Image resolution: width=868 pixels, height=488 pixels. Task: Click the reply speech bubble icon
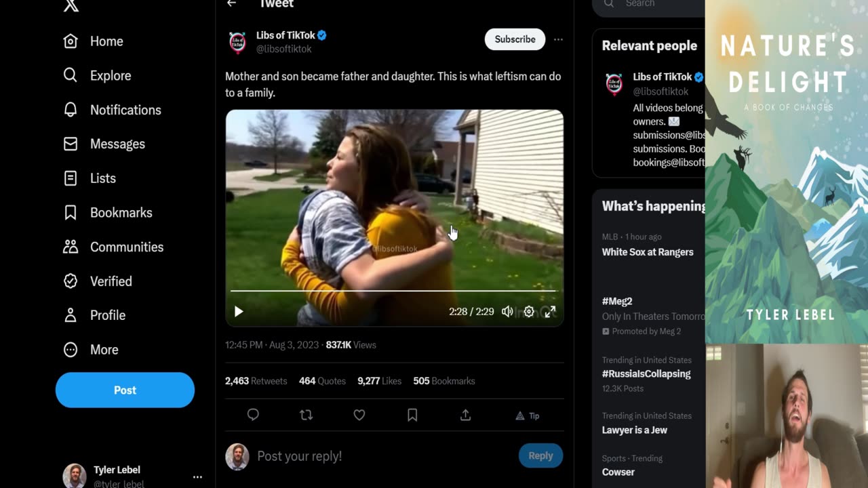click(x=253, y=415)
